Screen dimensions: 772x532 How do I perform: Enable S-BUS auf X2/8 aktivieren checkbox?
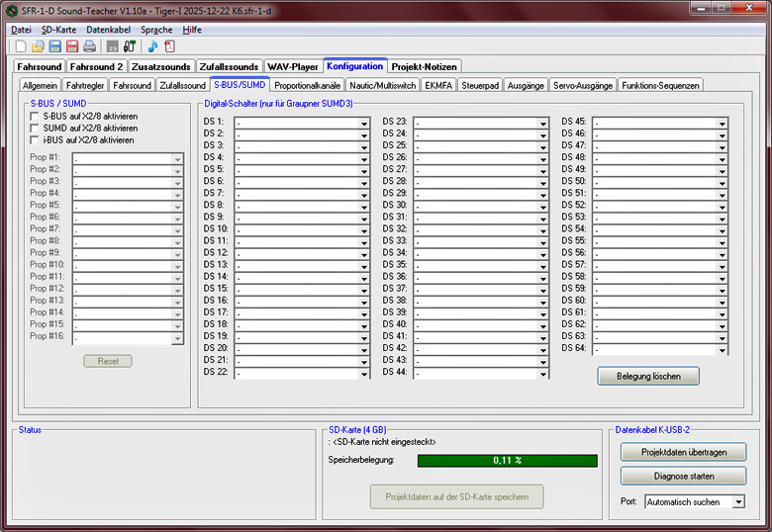35,117
